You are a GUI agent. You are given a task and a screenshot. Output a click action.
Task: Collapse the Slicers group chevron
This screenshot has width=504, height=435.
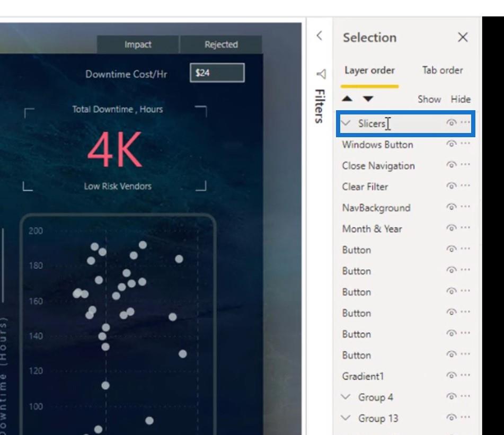(x=346, y=123)
